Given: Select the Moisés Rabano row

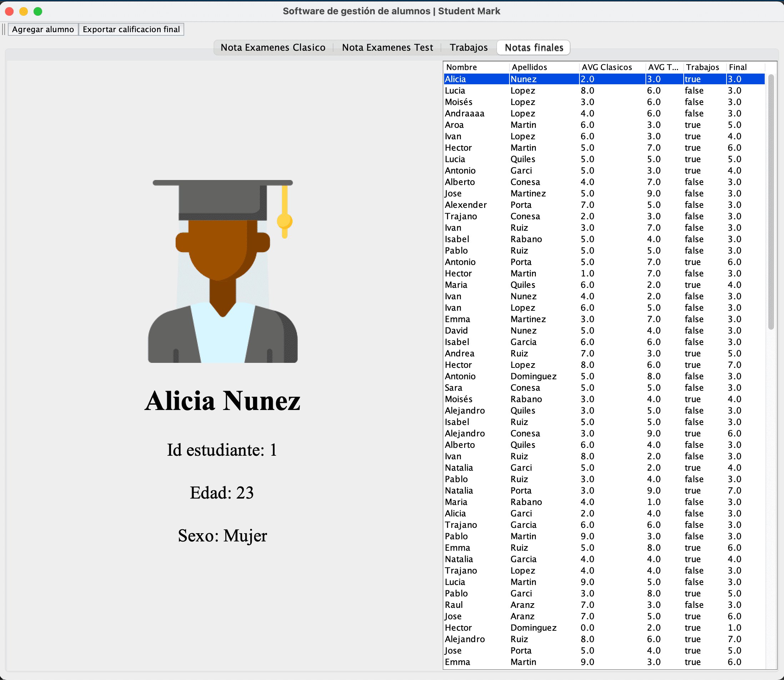Looking at the screenshot, I should [x=604, y=399].
